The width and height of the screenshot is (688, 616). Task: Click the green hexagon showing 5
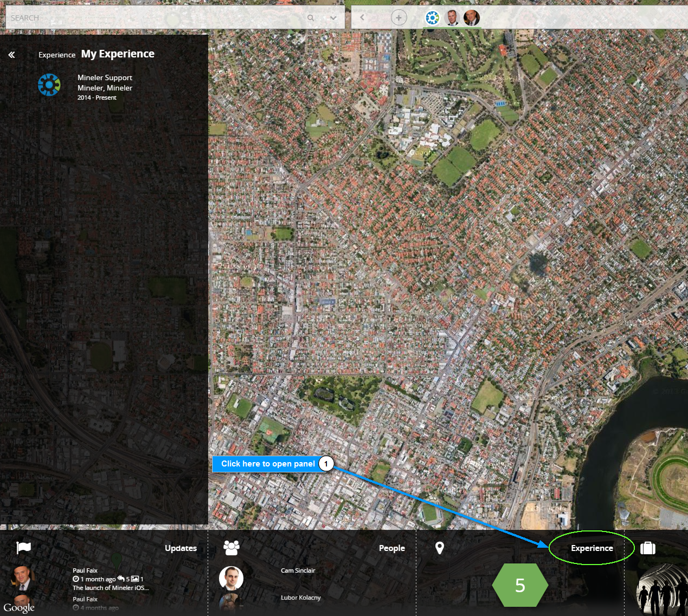point(520,585)
